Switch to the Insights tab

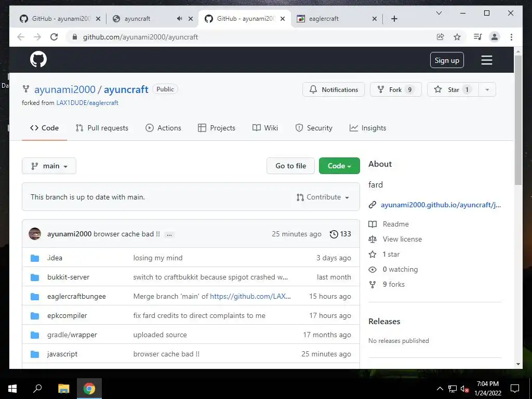click(368, 128)
